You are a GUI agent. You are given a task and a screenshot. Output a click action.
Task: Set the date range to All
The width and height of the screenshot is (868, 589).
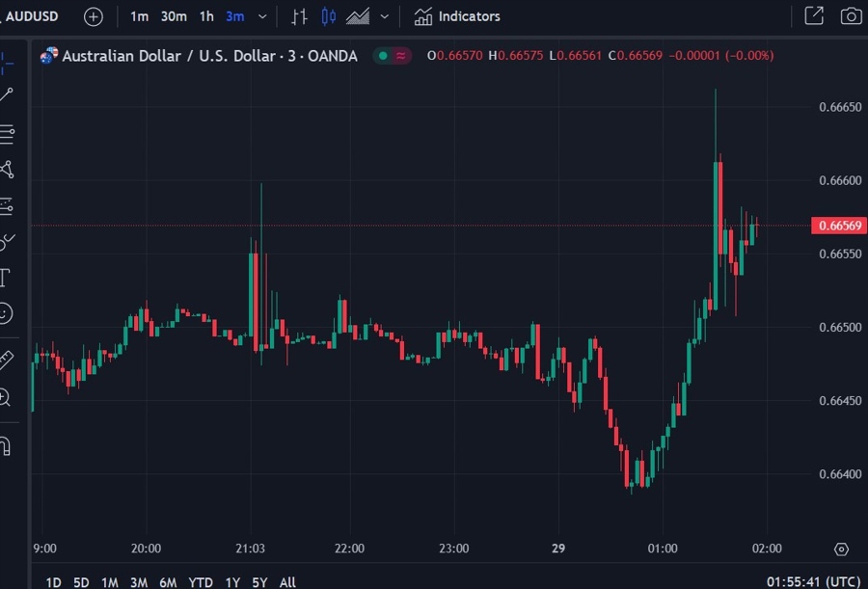coord(287,582)
